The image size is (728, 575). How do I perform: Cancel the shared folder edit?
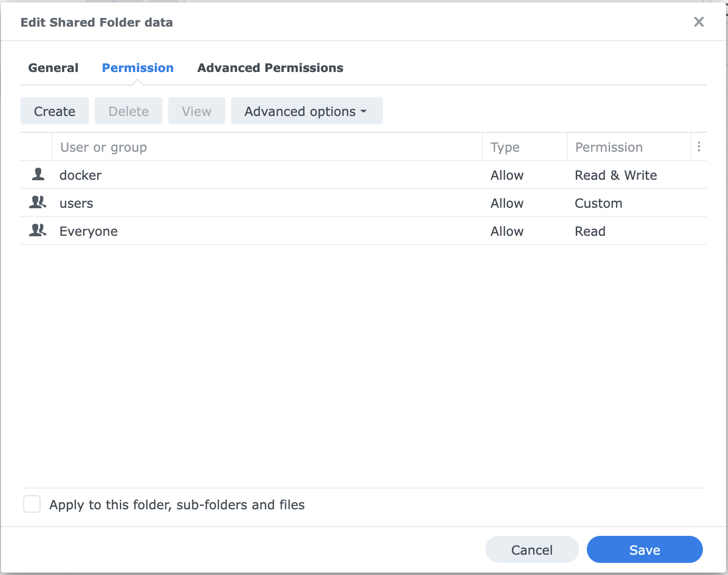(532, 549)
